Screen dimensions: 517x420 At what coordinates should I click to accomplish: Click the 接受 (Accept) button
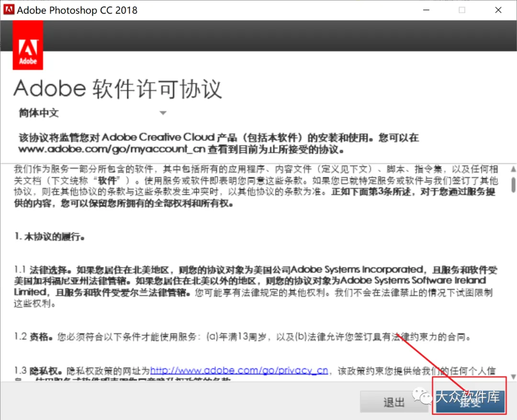tap(471, 401)
